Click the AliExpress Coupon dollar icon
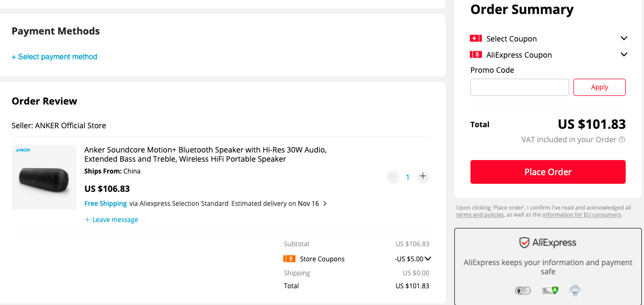Image resolution: width=644 pixels, height=305 pixels. click(x=476, y=54)
